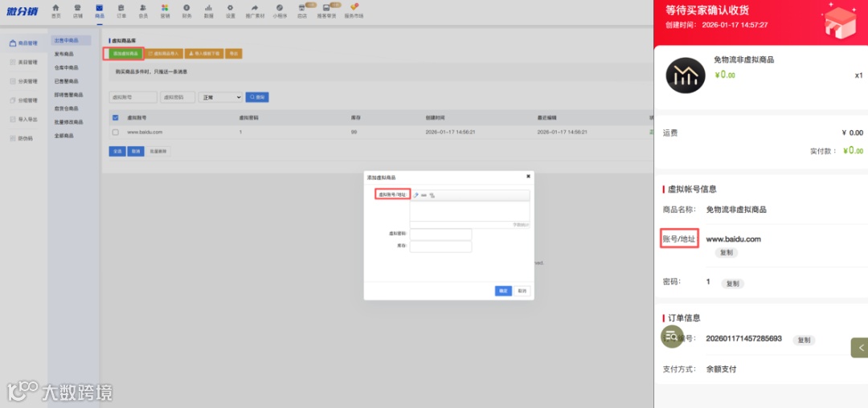Click the orange 导出 export button

[x=234, y=54]
